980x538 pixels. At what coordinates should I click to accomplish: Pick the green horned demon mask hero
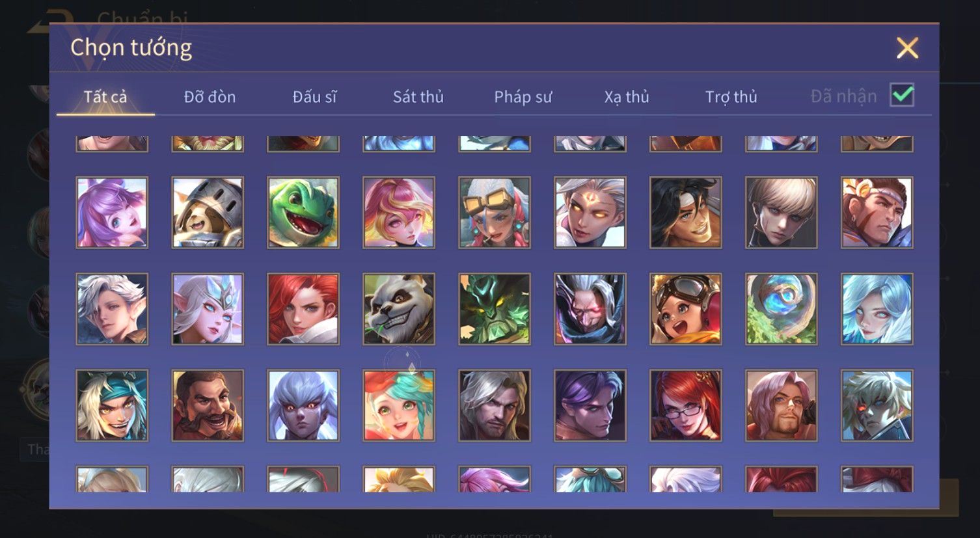495,309
